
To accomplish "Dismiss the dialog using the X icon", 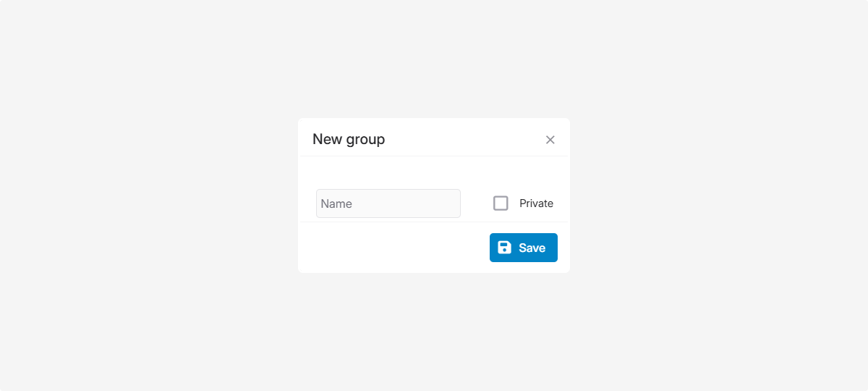I will (550, 140).
